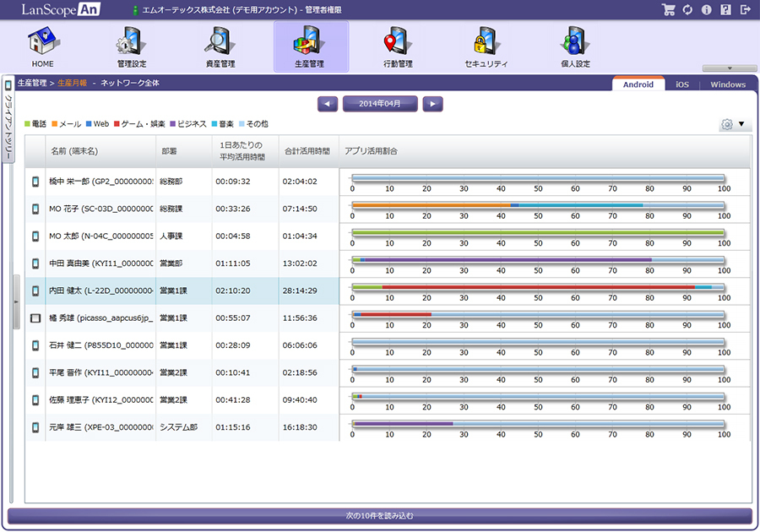Image resolution: width=760 pixels, height=532 pixels.
Task: Load next 10 items with 次の10件を読み込む
Action: click(379, 515)
